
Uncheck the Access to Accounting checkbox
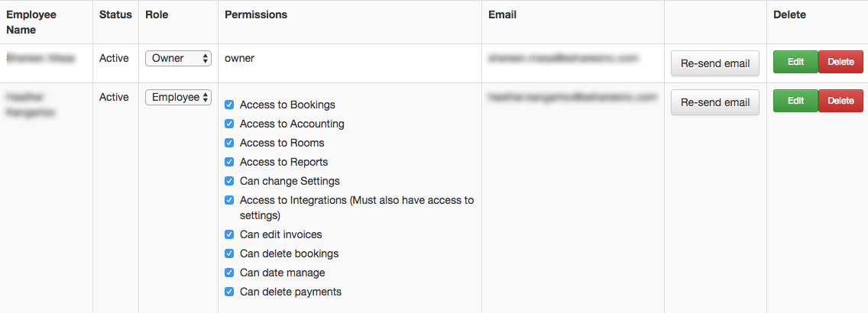[229, 124]
